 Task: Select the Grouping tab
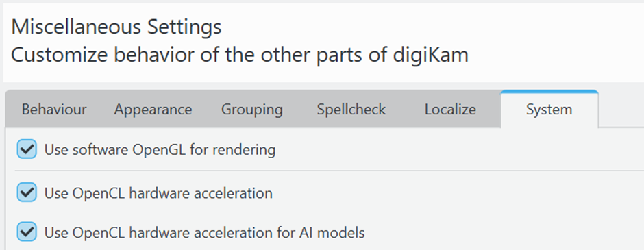click(x=251, y=110)
